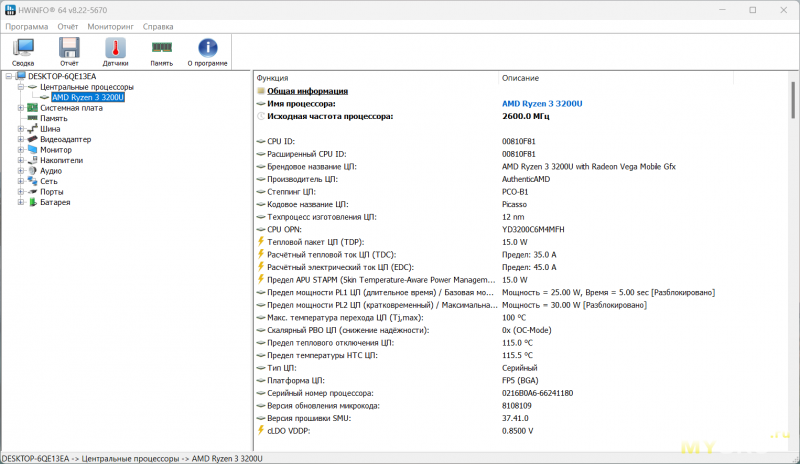Click the value AuthenticAMD
The height and width of the screenshot is (464, 800).
[x=526, y=179]
